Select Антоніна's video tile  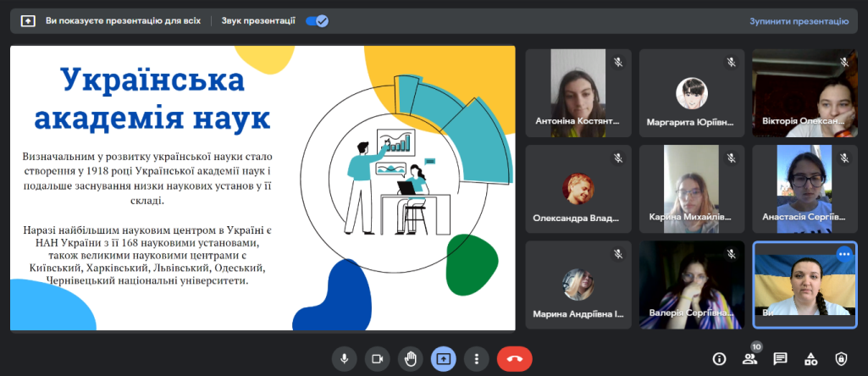578,91
